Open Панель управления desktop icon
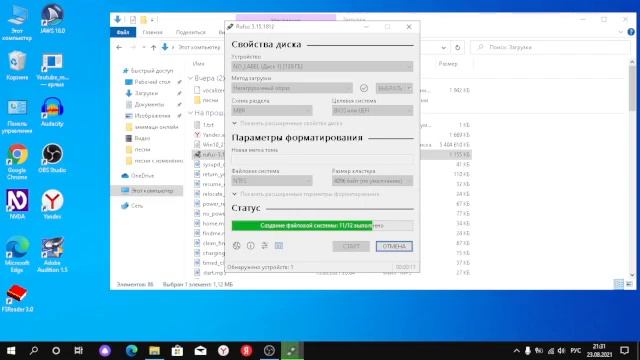Viewport: 640px width, 360px height. point(17,115)
